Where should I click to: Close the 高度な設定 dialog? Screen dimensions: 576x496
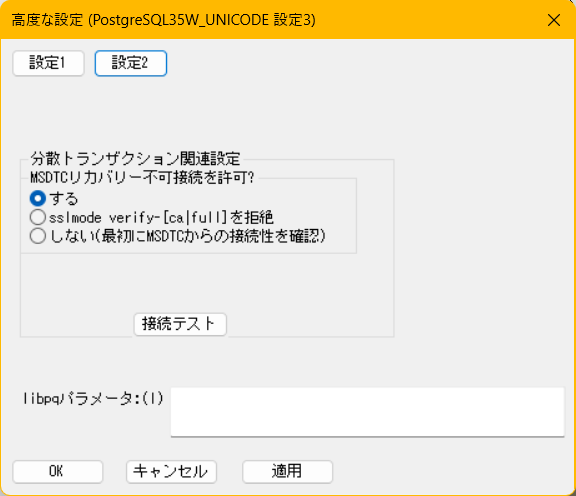coord(554,20)
